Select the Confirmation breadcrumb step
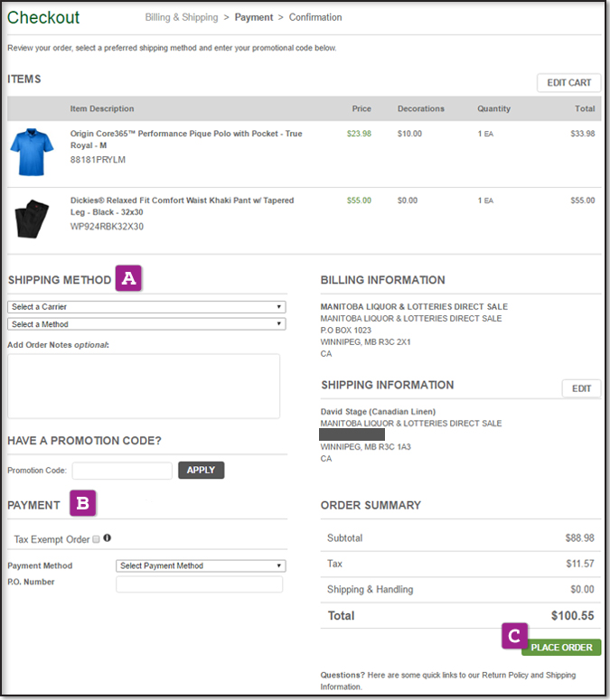 315,17
